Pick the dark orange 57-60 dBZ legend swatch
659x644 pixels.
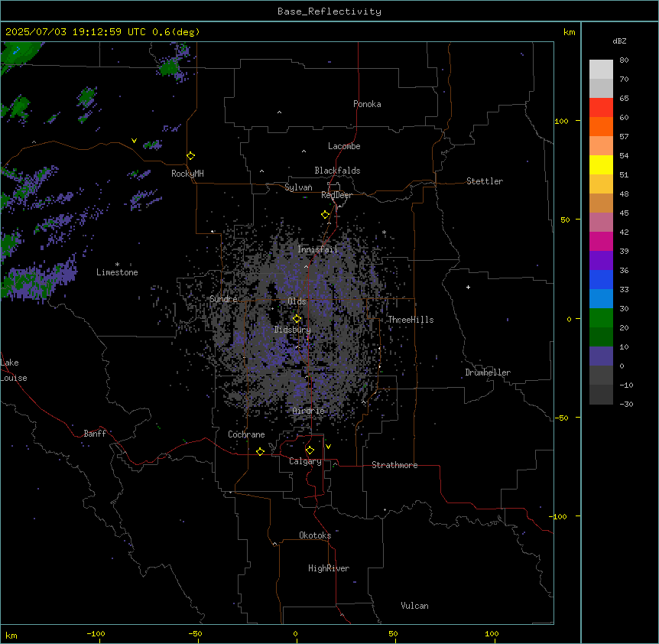point(601,126)
